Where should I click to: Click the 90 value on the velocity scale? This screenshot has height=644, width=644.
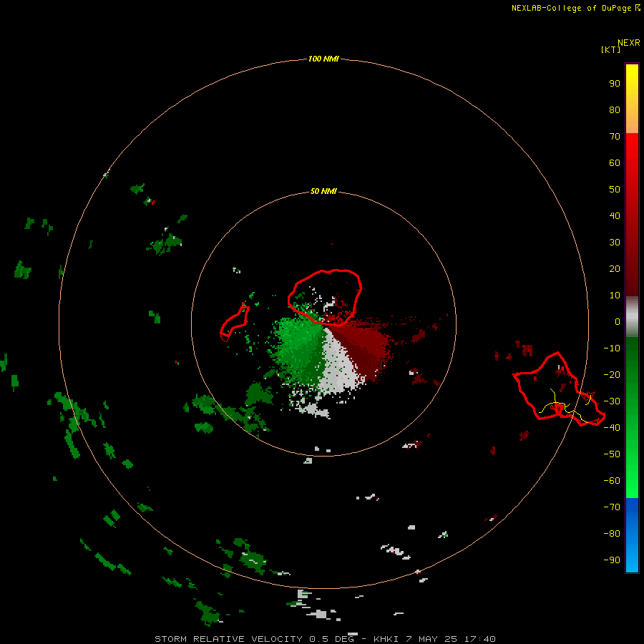[x=615, y=84]
